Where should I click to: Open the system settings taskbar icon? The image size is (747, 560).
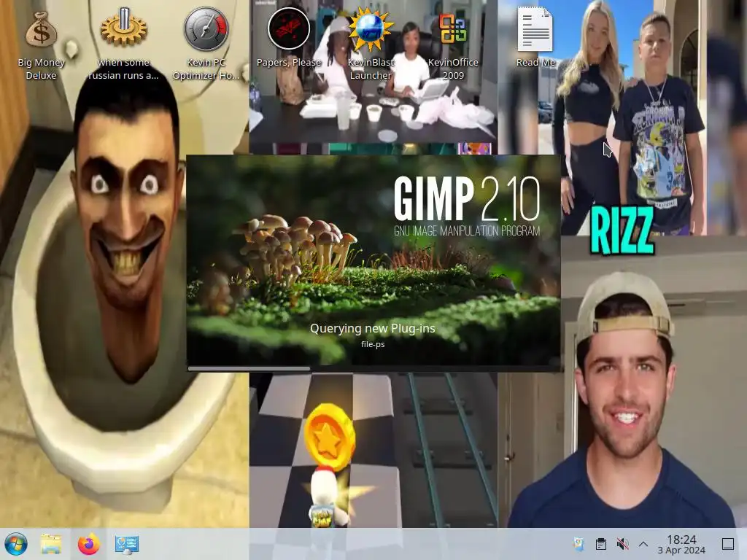tap(127, 544)
